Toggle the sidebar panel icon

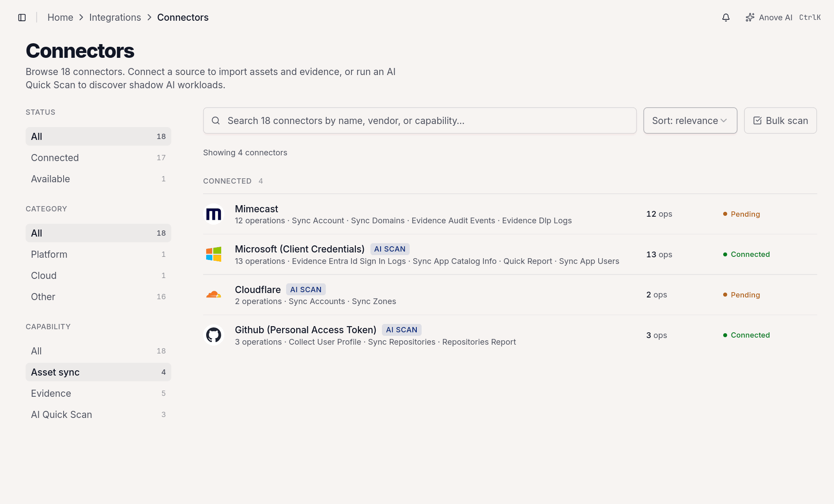(x=22, y=18)
